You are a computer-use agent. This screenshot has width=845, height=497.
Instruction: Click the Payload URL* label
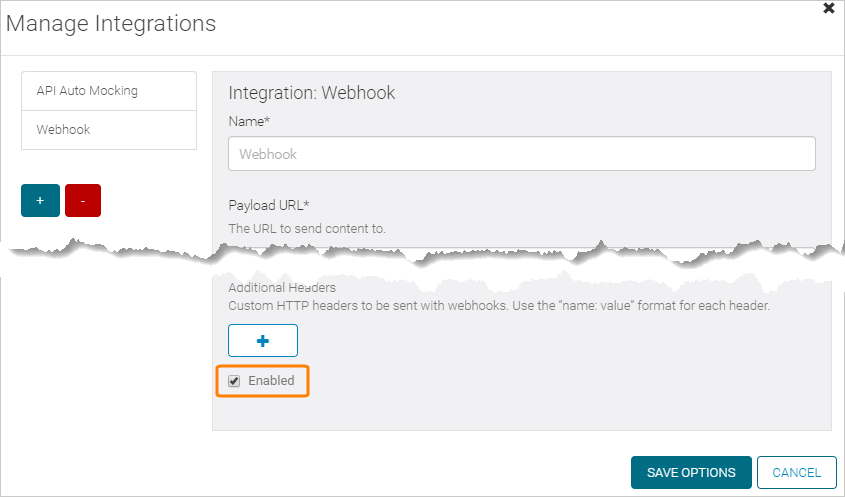(x=269, y=206)
